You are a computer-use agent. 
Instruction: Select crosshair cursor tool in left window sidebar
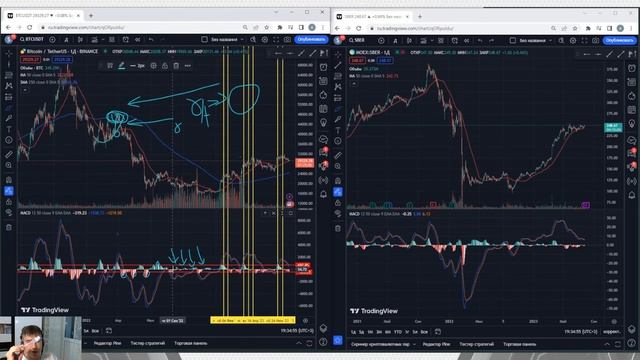pyautogui.click(x=9, y=54)
